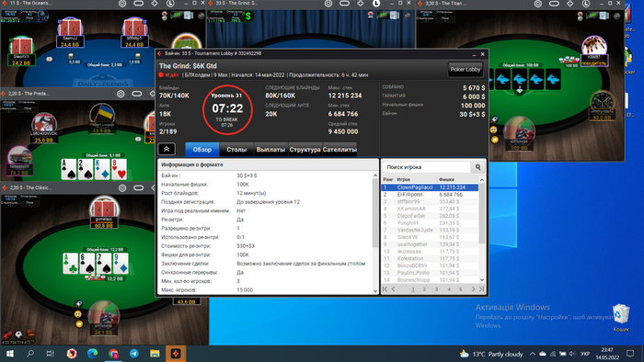
Task: Open settings gear in The Grind table window
Action: (x=328, y=4)
